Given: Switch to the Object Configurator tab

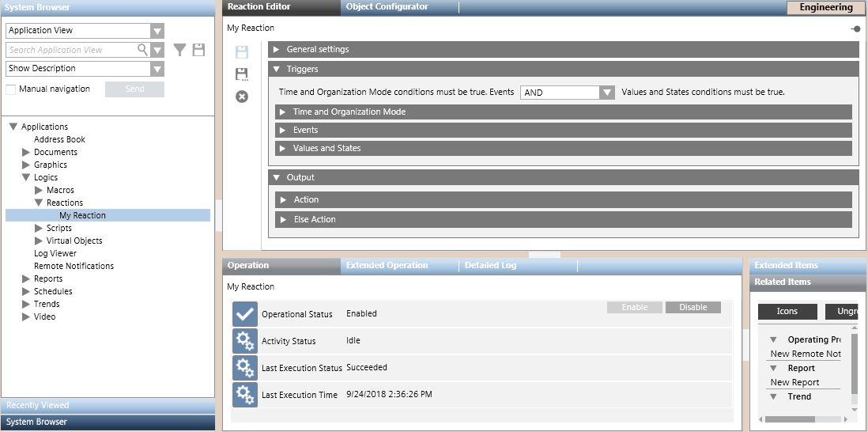Looking at the screenshot, I should coord(387,7).
